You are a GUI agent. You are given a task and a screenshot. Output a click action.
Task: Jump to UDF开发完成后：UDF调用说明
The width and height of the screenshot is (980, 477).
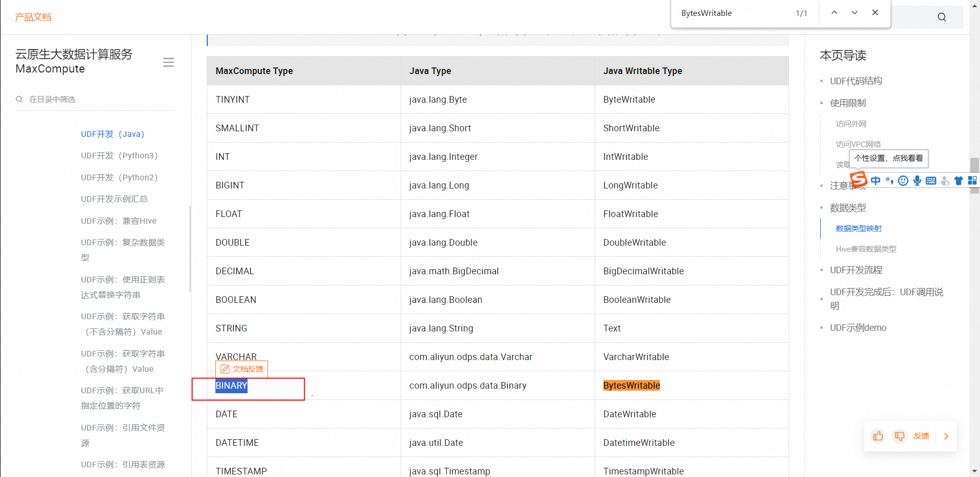click(887, 299)
